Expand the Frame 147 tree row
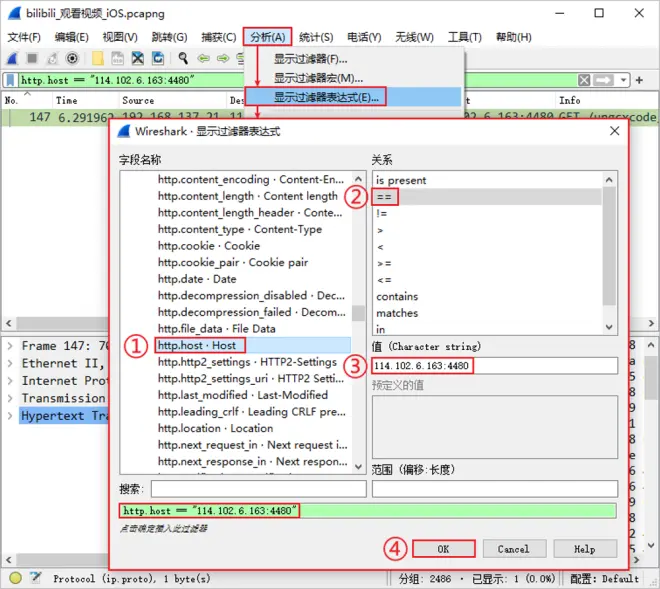The height and width of the screenshot is (589, 660). (x=10, y=346)
